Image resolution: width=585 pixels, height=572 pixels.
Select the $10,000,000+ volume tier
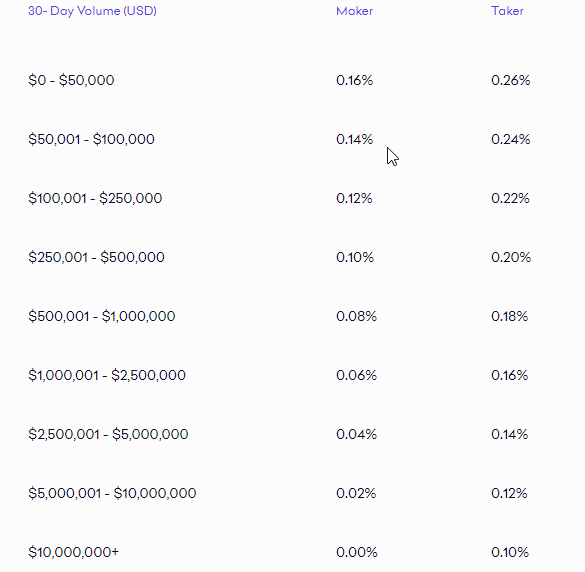[x=73, y=552]
